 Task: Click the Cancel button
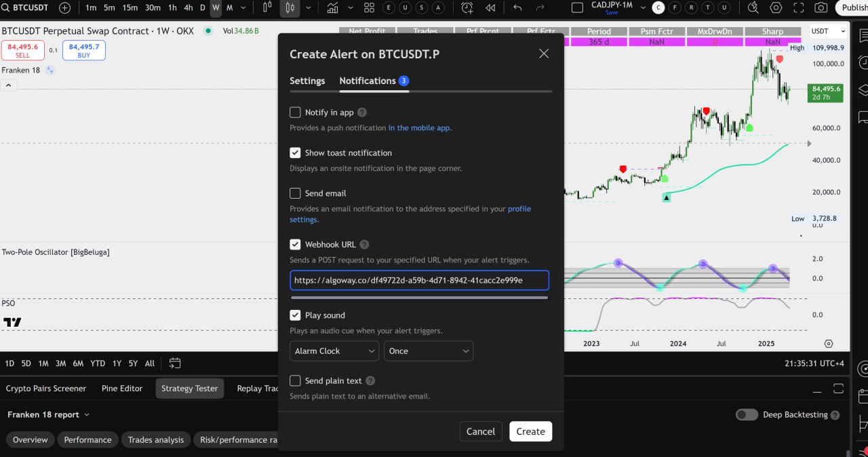click(x=481, y=432)
